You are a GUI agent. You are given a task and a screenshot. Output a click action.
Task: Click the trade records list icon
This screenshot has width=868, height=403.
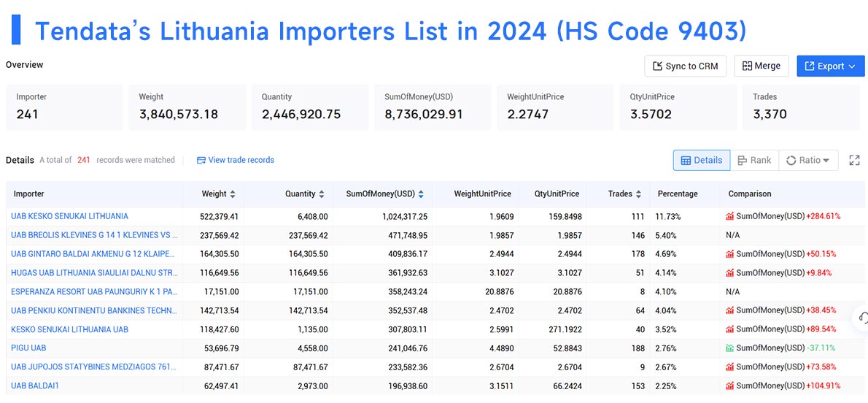pos(201,160)
